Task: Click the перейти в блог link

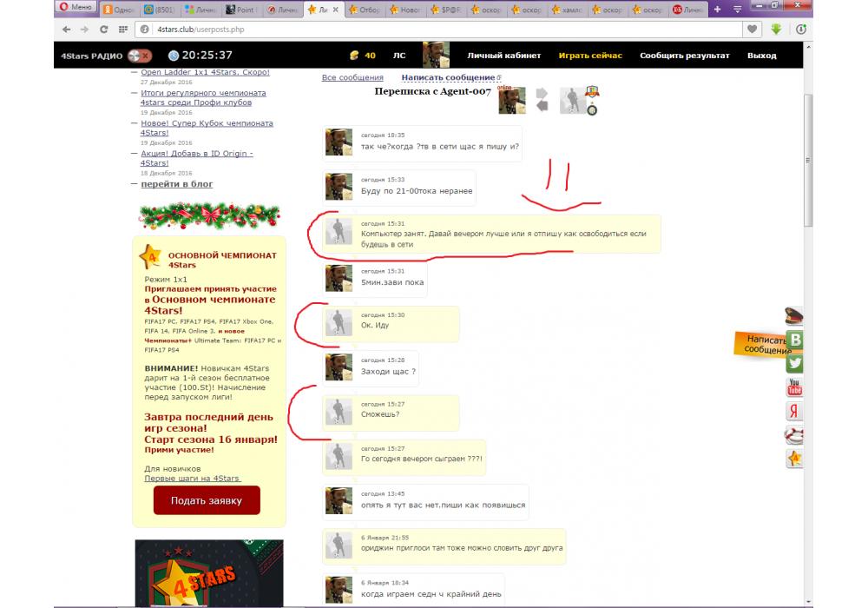Action: click(x=176, y=184)
